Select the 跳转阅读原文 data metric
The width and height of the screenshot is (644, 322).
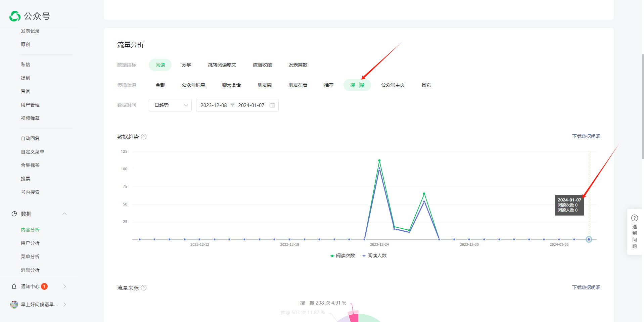pos(222,65)
